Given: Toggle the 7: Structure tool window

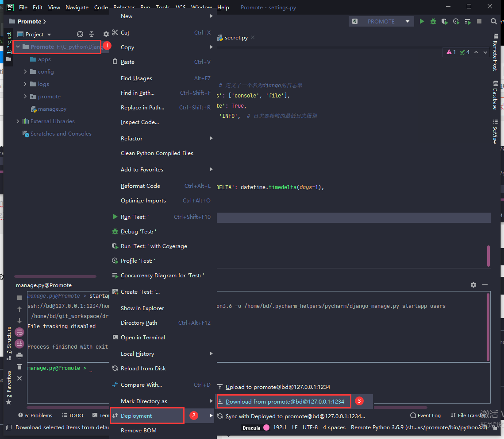Looking at the screenshot, I should coord(9,343).
